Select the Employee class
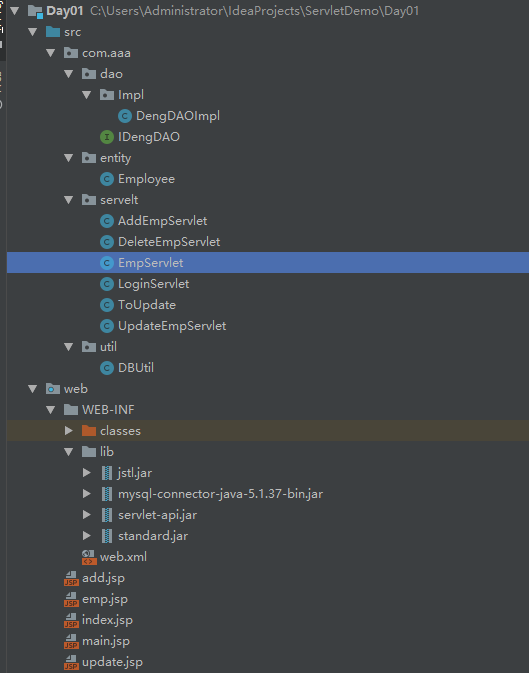The height and width of the screenshot is (673, 529). [x=146, y=179]
